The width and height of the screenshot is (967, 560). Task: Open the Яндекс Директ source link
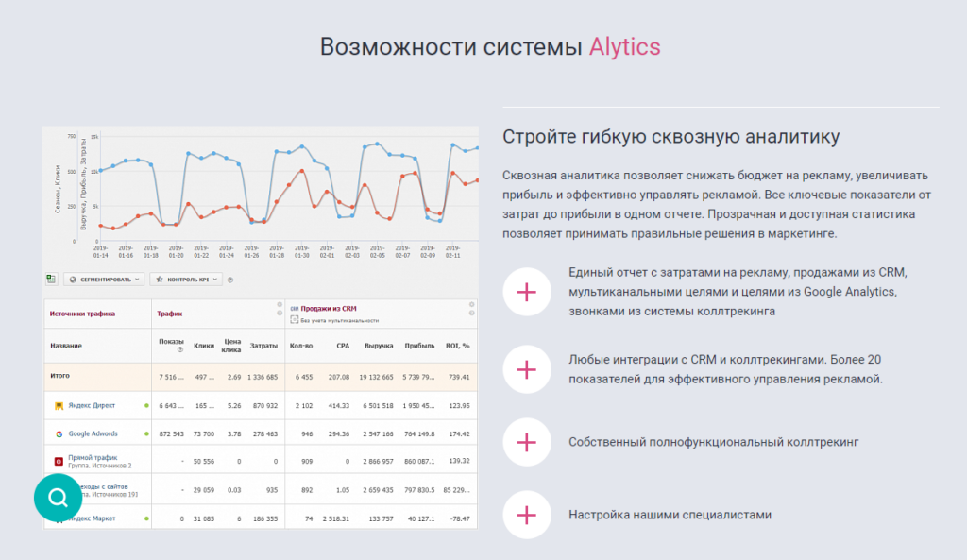click(92, 405)
